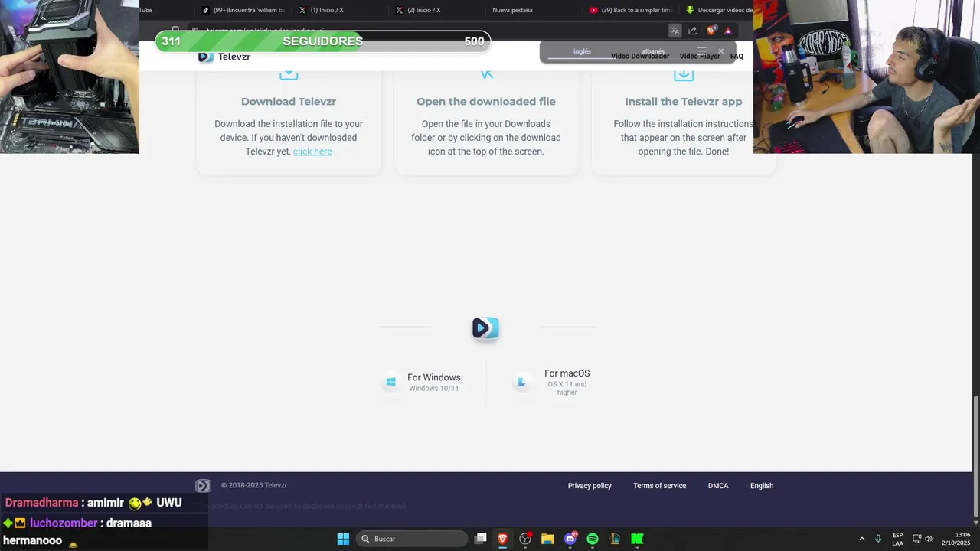
Task: Open the OBS Studio taskbar icon
Action: pos(525,539)
